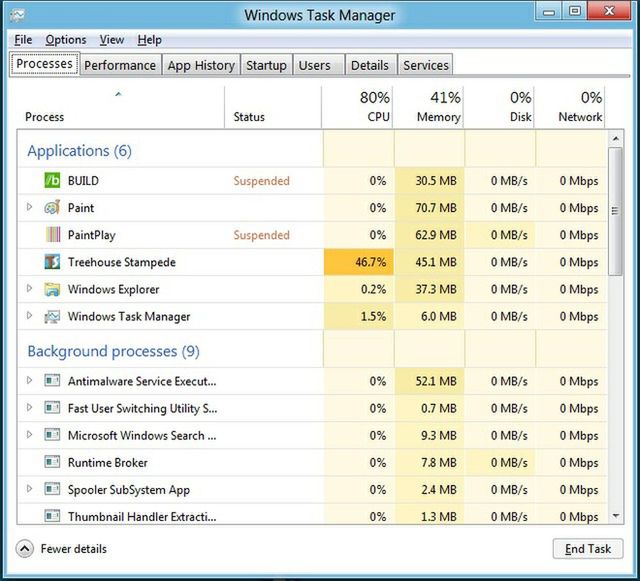Switch to the Details tab
This screenshot has width=640, height=581.
coord(370,65)
